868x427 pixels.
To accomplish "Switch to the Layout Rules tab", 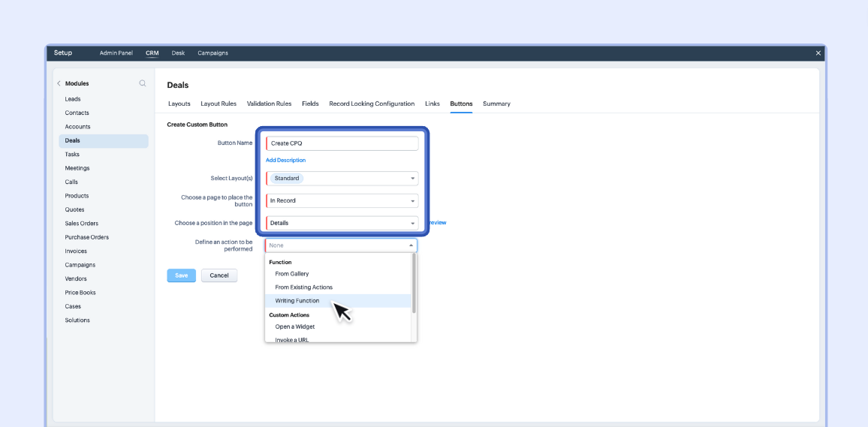I will click(219, 104).
